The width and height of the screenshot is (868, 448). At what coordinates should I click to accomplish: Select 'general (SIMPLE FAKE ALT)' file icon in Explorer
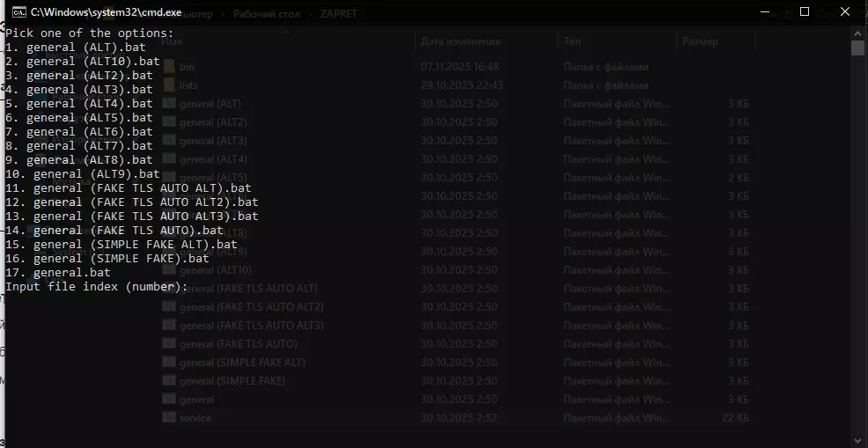[x=169, y=362]
